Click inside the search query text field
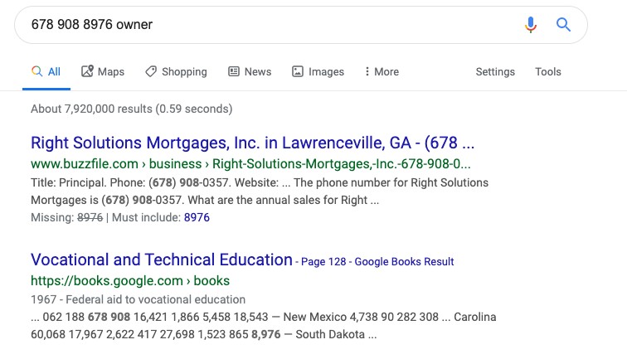The width and height of the screenshot is (627, 364). (x=272, y=25)
